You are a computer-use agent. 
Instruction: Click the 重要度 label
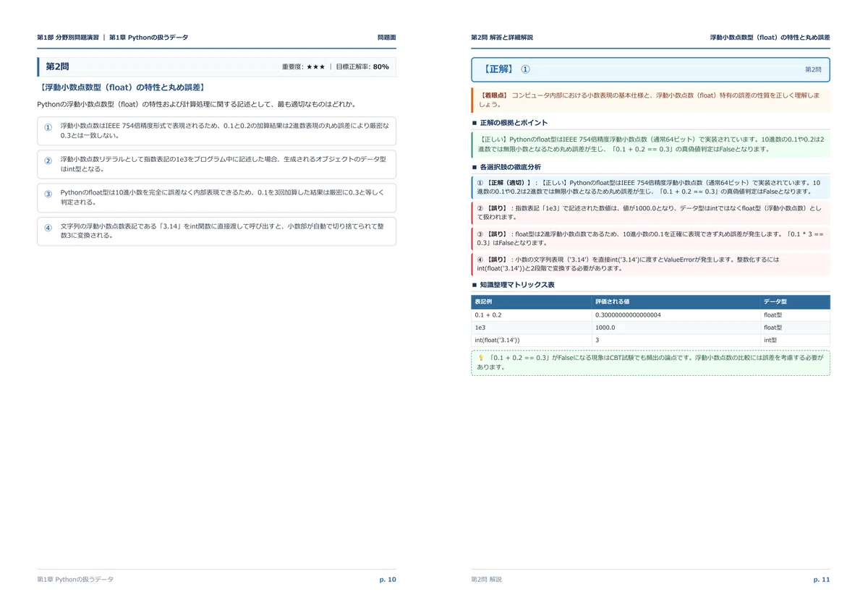point(292,67)
